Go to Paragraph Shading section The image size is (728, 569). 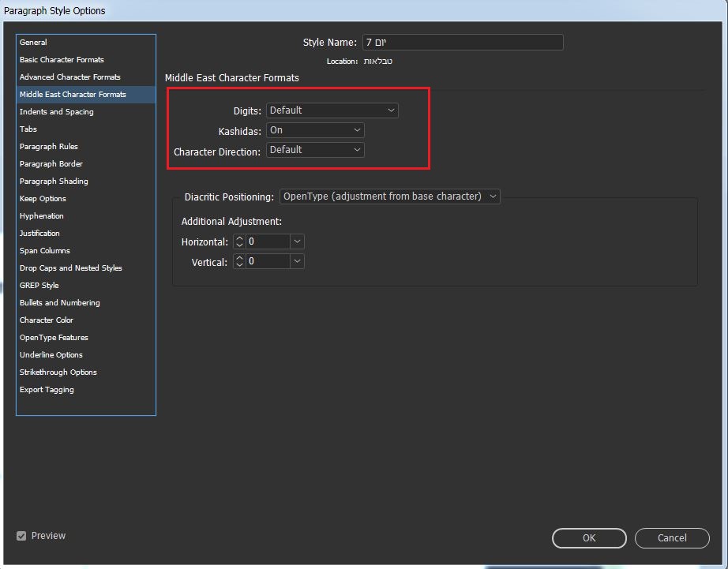click(86, 181)
